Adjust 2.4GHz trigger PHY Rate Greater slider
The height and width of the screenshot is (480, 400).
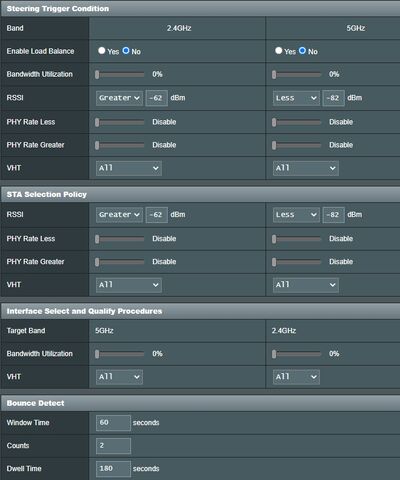click(120, 145)
